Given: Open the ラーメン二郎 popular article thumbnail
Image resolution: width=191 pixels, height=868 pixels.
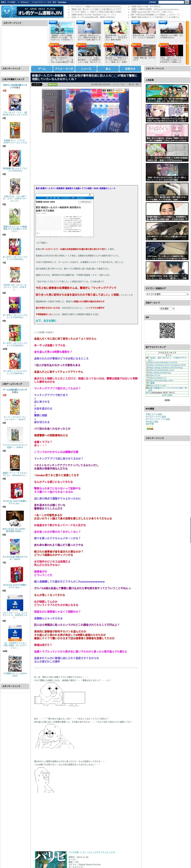Looking at the screenshot, I should click(x=167, y=153).
